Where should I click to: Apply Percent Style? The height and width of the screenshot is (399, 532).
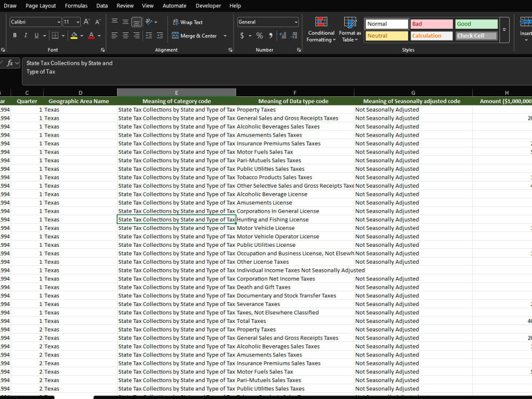260,35
